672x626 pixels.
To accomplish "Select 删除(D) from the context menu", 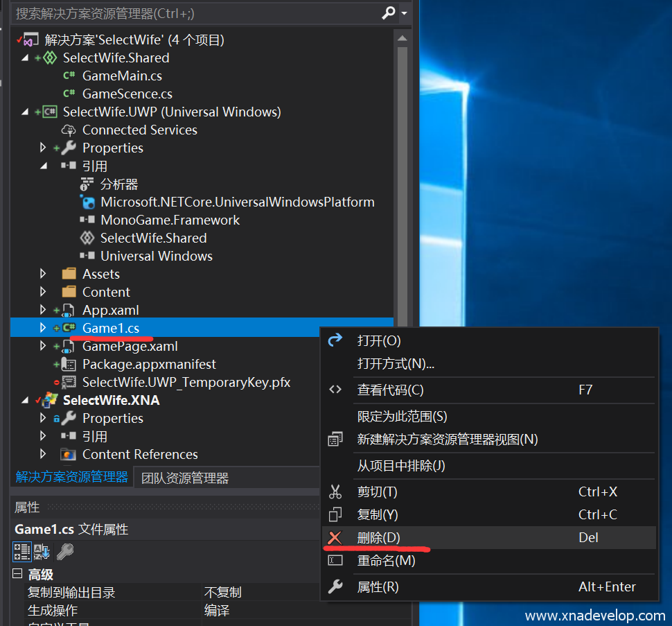I will [378, 538].
